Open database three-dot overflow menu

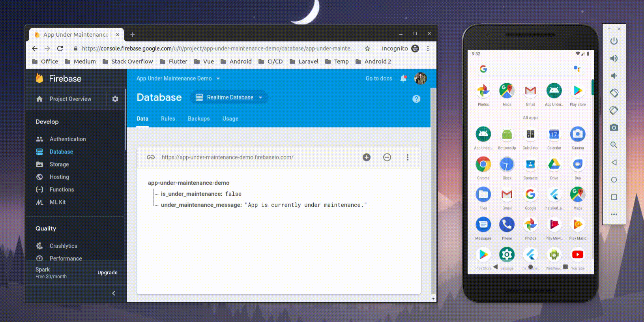tap(408, 157)
